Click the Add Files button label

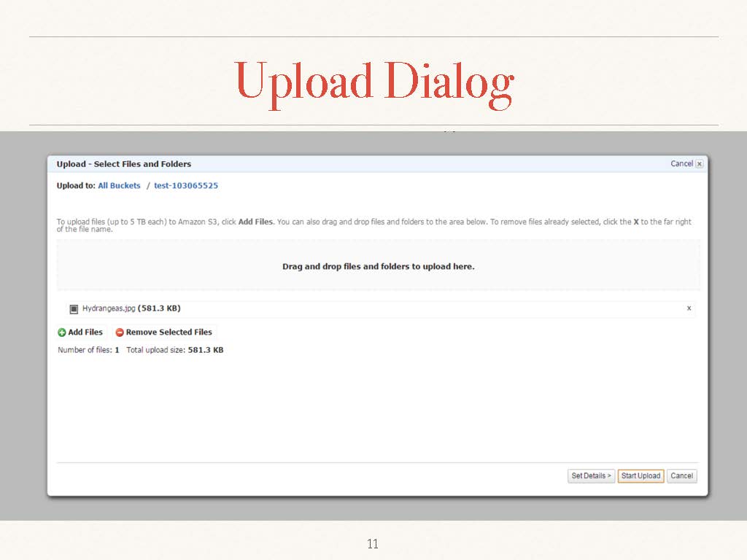[85, 332]
